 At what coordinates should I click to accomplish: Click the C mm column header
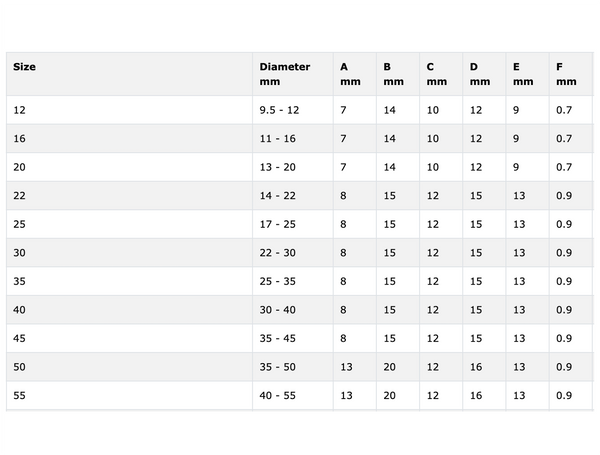pyautogui.click(x=435, y=74)
